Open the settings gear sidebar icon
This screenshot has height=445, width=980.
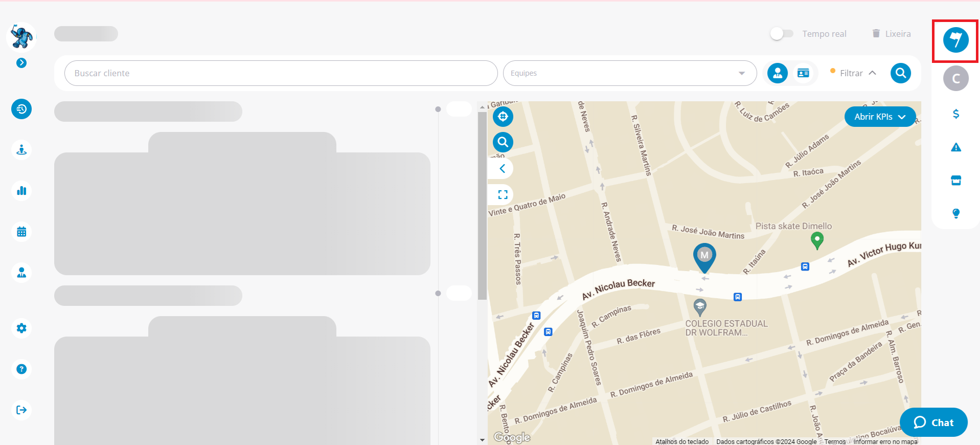tap(21, 328)
